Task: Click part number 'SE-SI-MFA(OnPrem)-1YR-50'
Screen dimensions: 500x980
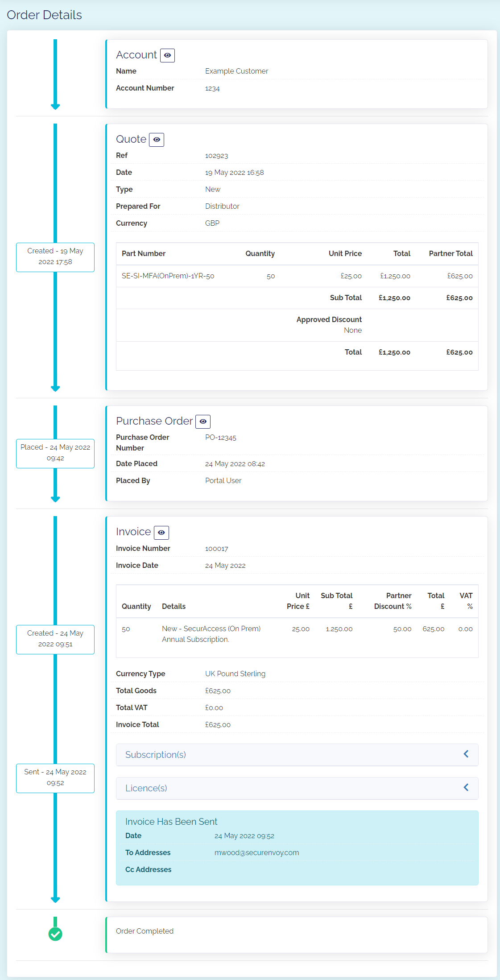Action: pyautogui.click(x=168, y=276)
